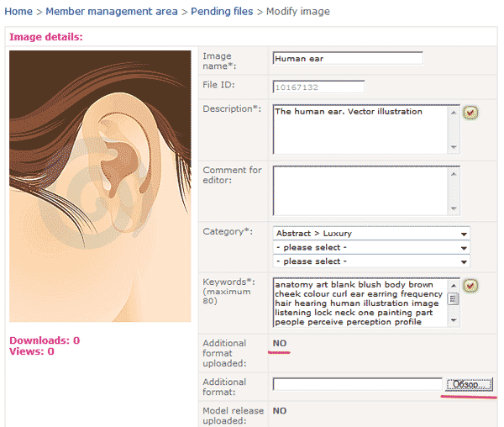Click the spell-check icon beside Keywords

[470, 286]
